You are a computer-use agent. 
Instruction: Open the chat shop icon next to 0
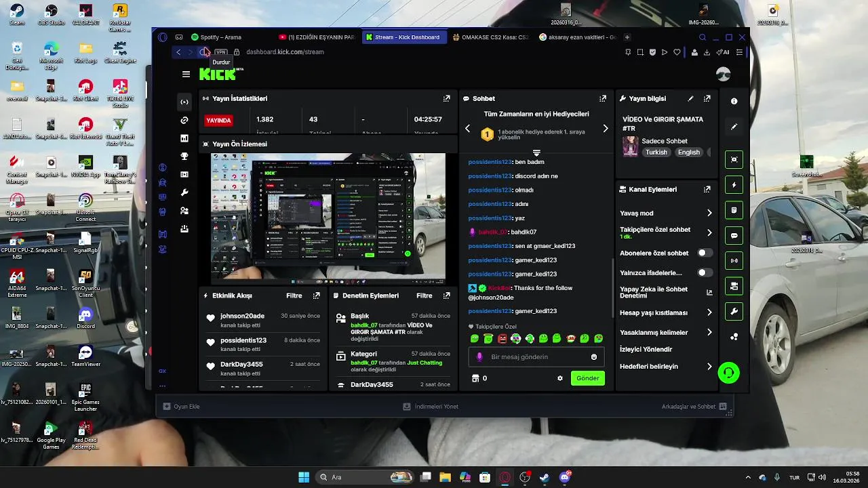(475, 378)
